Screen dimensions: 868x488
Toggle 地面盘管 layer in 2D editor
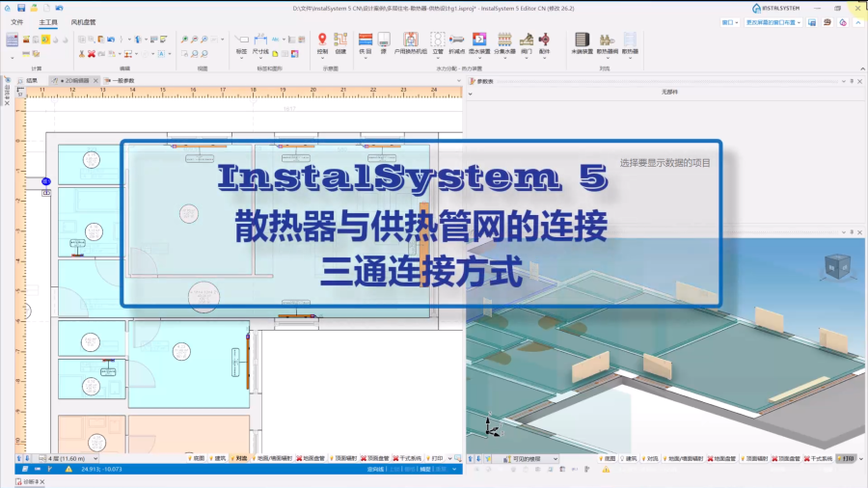point(312,459)
